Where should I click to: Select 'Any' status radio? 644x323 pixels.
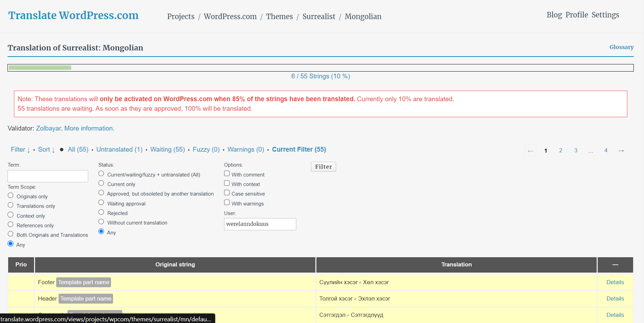101,232
